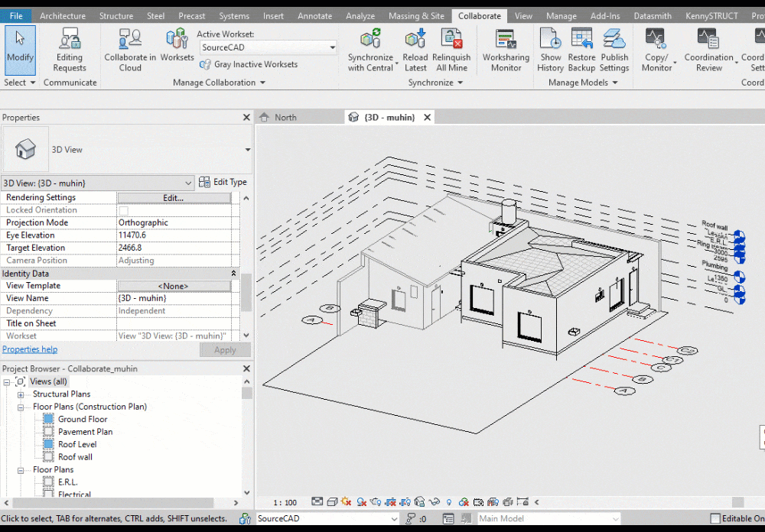Click Project Browser horizontal scrollbar

(113, 502)
